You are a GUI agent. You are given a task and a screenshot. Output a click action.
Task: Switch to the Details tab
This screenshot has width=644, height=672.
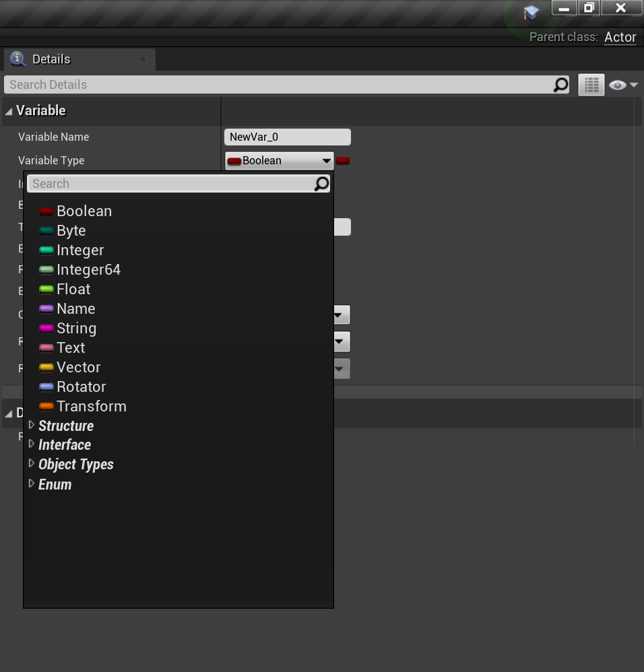(51, 59)
